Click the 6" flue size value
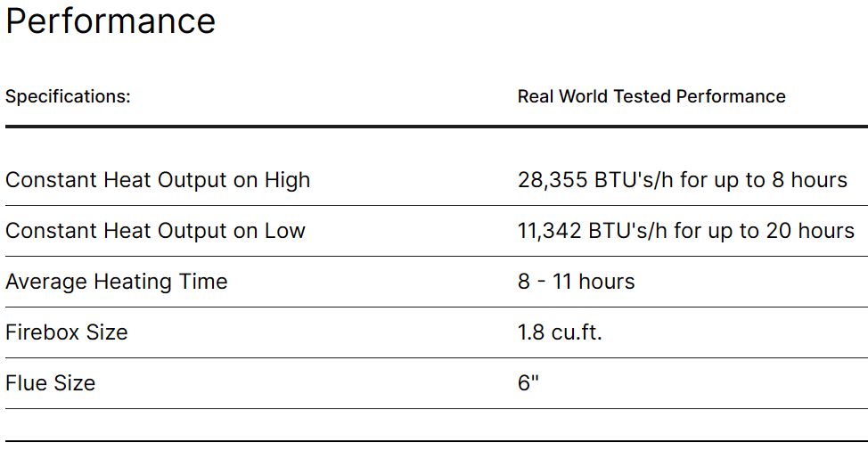 [528, 383]
